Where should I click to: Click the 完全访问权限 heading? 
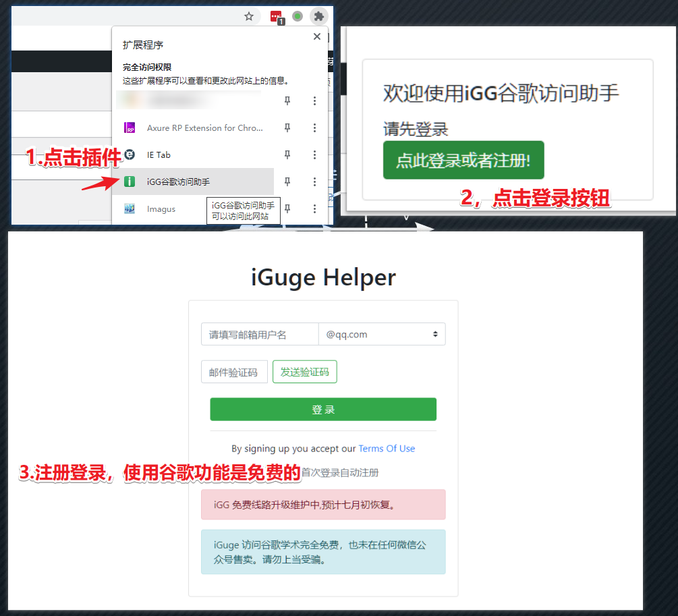147,67
